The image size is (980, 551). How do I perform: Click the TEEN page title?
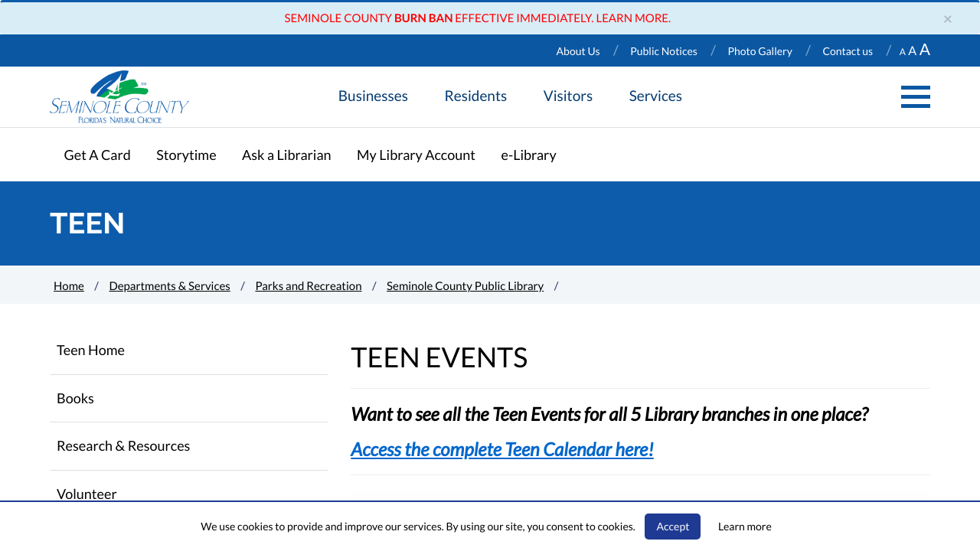[87, 223]
